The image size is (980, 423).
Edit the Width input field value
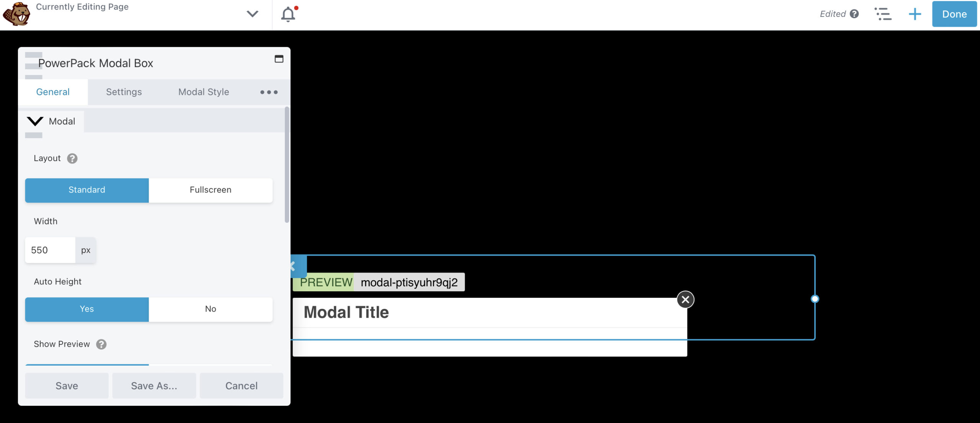(x=50, y=249)
